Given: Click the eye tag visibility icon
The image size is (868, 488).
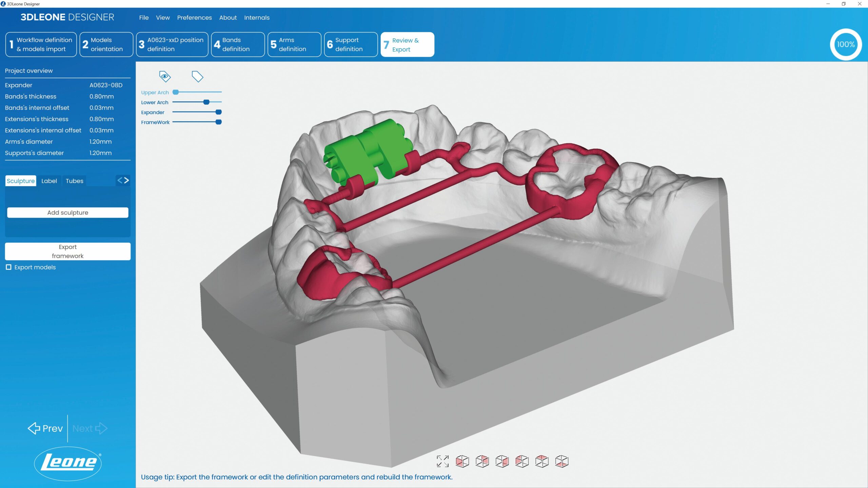Looking at the screenshot, I should pyautogui.click(x=165, y=76).
